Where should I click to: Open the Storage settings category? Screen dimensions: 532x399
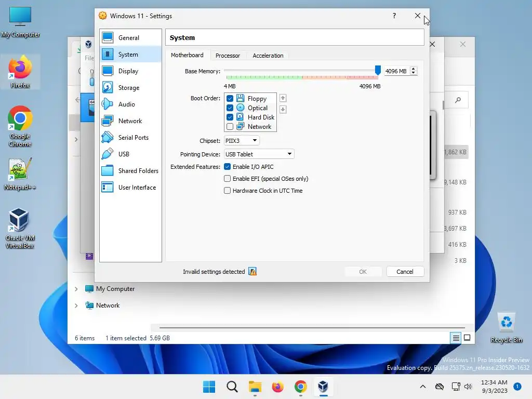click(130, 87)
